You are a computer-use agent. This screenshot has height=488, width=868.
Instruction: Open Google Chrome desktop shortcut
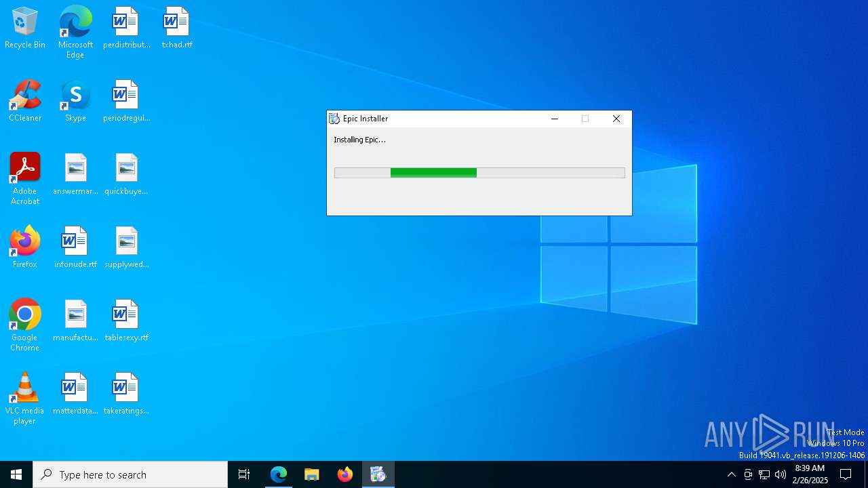(x=25, y=325)
